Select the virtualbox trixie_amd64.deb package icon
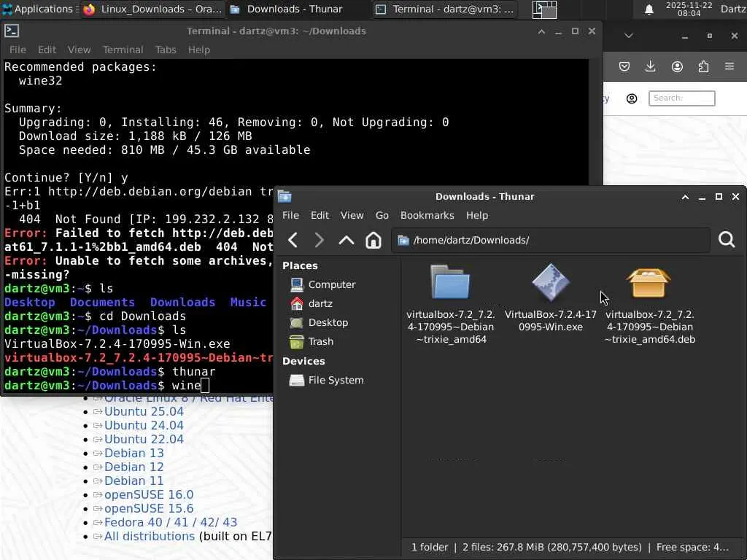This screenshot has height=560, width=747. coord(649,283)
